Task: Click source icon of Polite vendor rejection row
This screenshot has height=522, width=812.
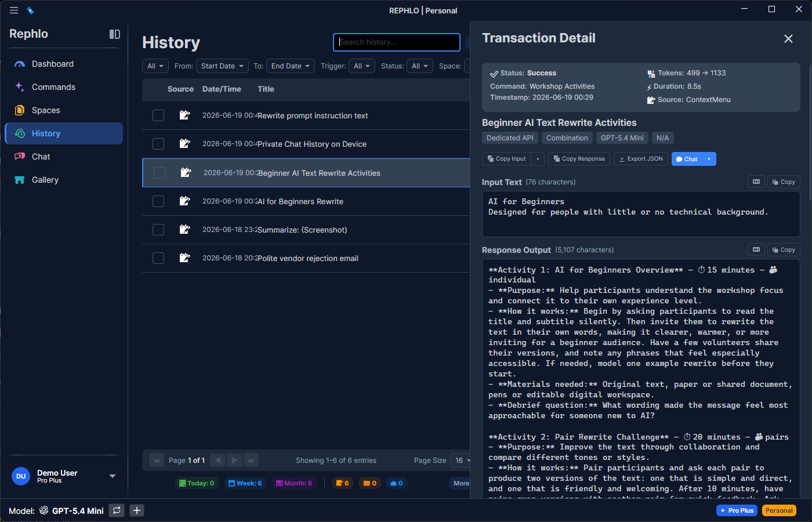Action: click(x=184, y=258)
